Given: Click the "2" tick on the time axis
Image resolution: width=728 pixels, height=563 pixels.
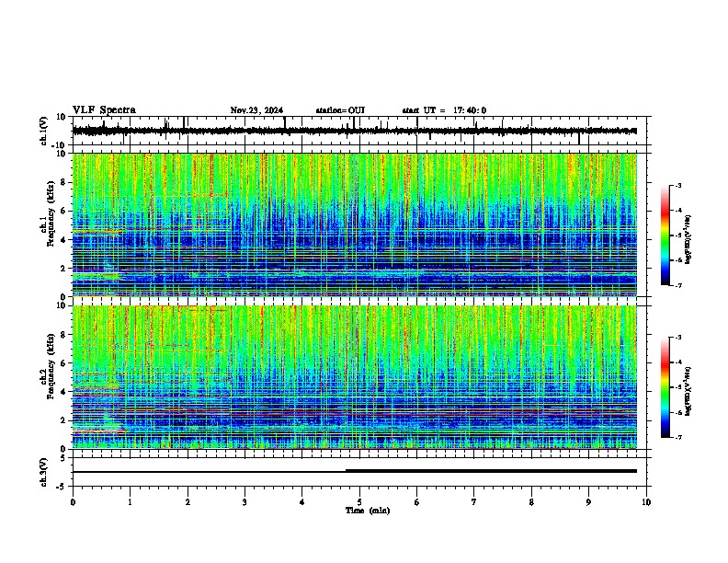Looking at the screenshot, I should point(188,502).
